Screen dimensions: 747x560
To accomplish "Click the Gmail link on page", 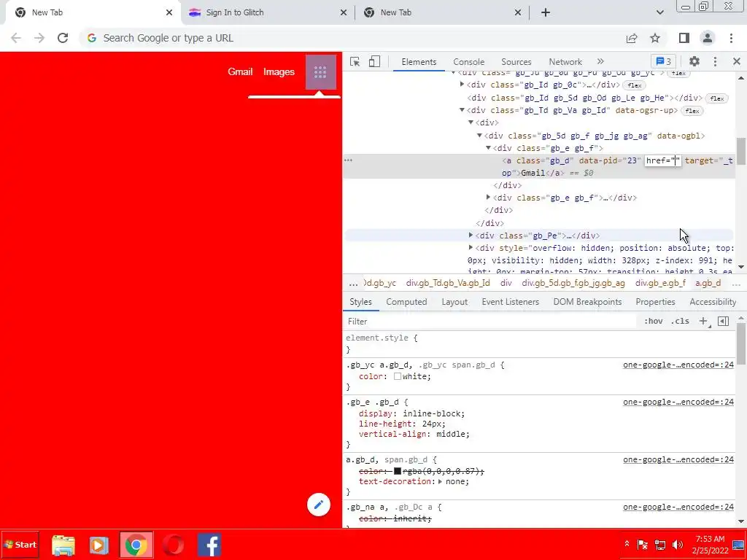I will pyautogui.click(x=240, y=72).
